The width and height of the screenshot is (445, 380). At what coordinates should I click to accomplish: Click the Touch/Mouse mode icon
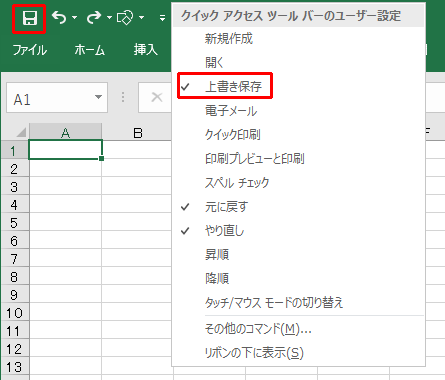click(x=125, y=18)
